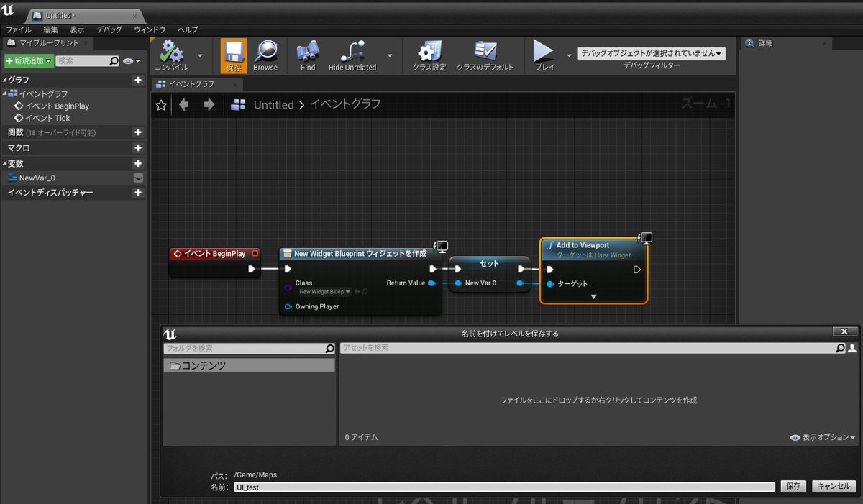Open the Hide Unrelated options dropdown
The width and height of the screenshot is (863, 504).
tap(390, 55)
